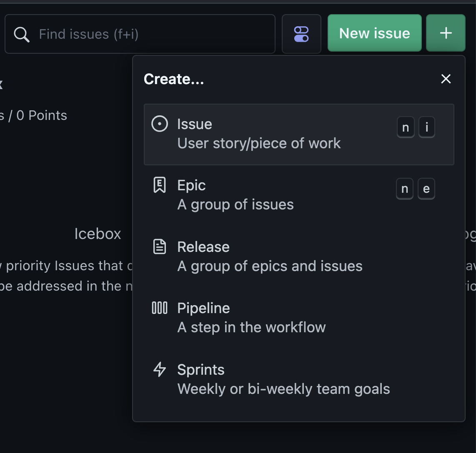
Task: Click the Release document icon
Action: pyautogui.click(x=160, y=247)
